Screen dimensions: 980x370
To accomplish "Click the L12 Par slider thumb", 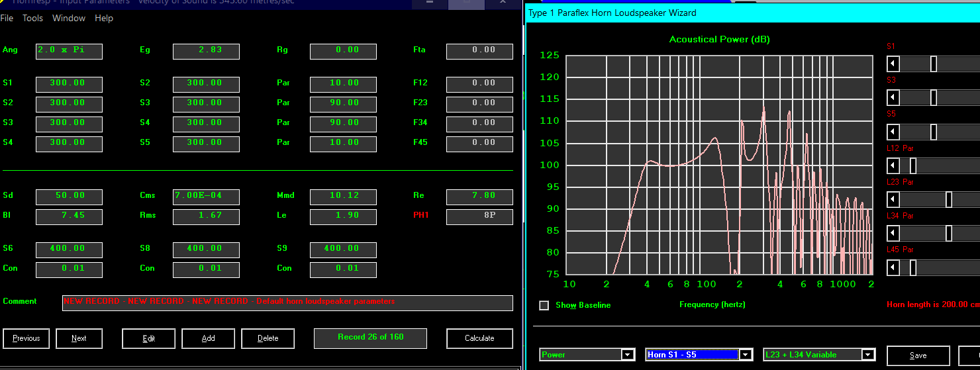I will click(x=913, y=165).
